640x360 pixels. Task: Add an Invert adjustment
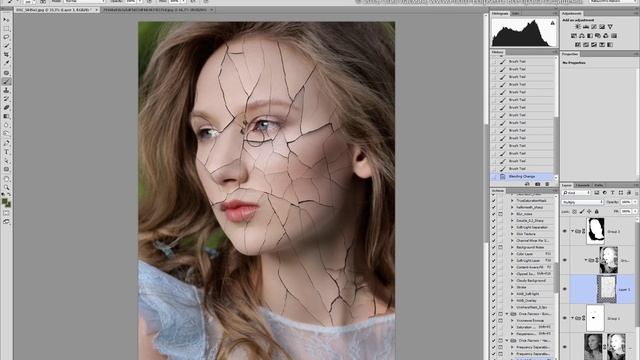click(578, 44)
